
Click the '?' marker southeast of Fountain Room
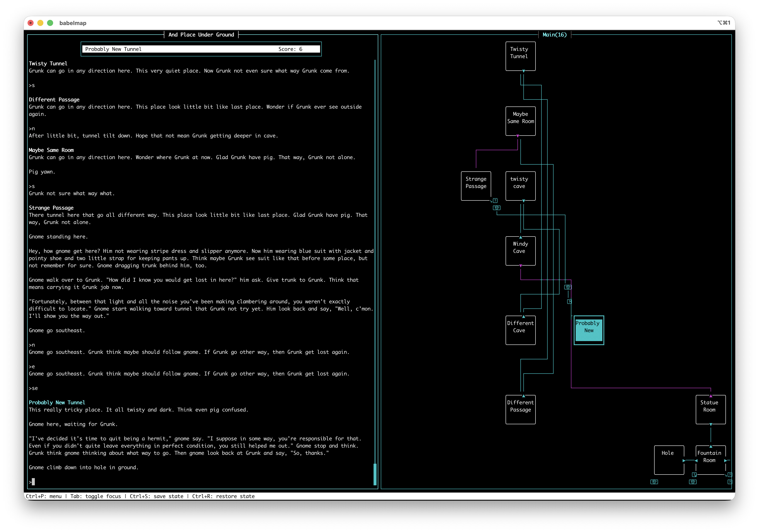729,475
